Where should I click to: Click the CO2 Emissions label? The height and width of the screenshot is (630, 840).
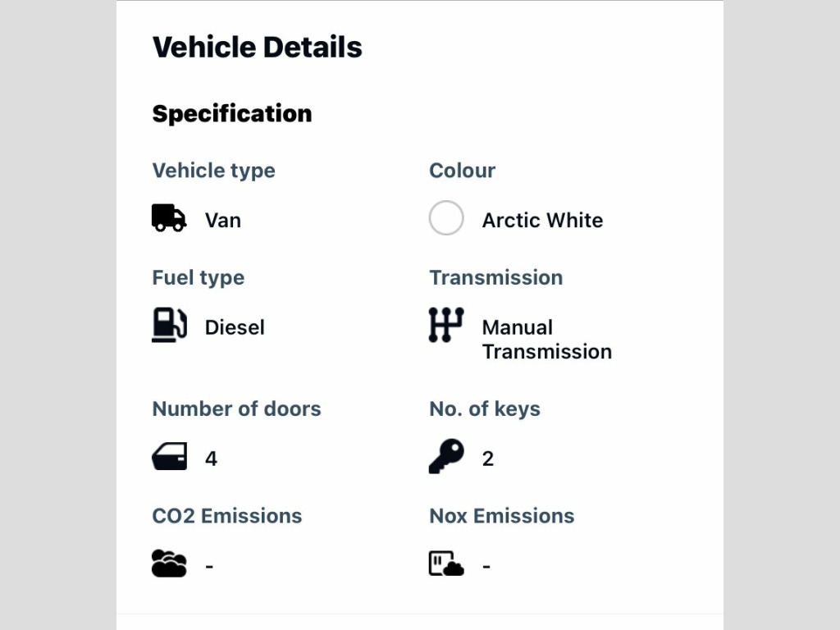click(227, 516)
